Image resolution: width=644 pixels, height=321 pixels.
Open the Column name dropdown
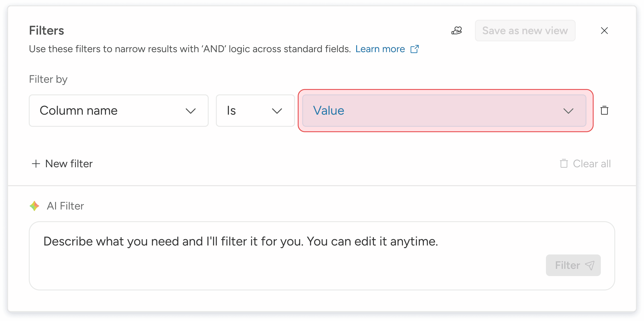(x=119, y=111)
